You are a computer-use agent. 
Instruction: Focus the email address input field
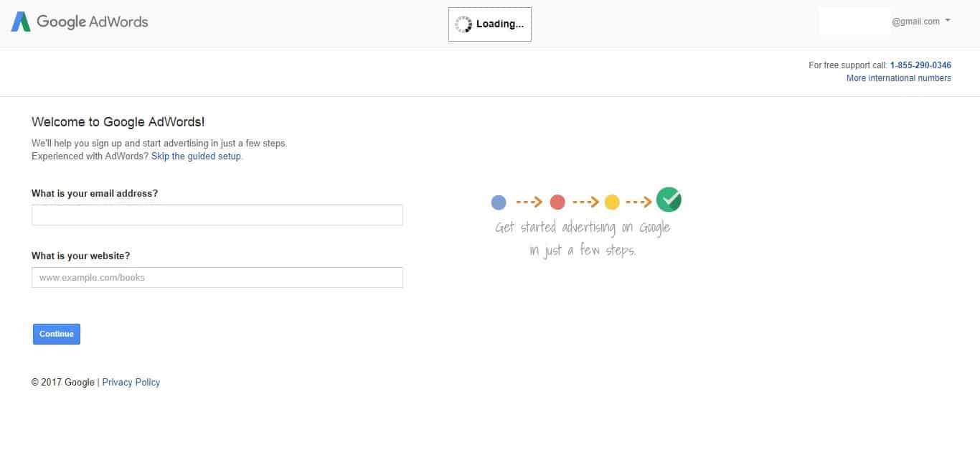217,215
